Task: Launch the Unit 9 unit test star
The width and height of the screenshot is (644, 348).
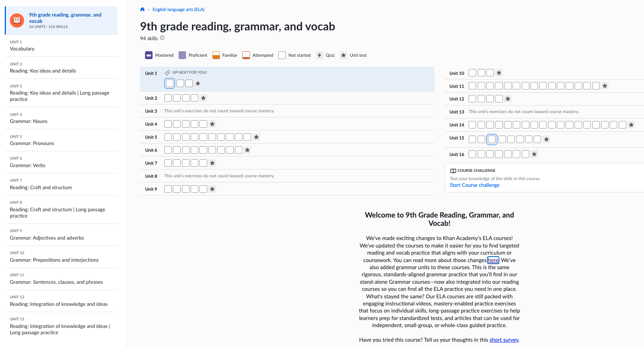Action: 212,189
